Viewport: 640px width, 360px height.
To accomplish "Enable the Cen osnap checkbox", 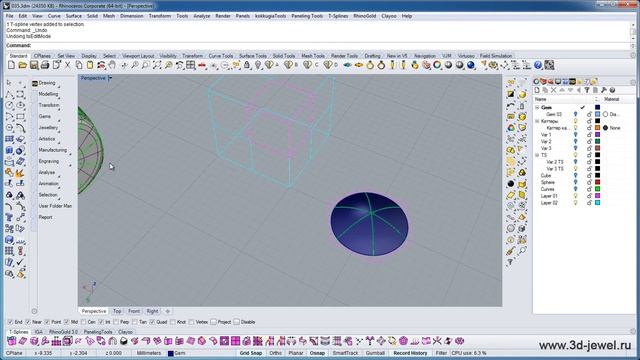I will click(84, 322).
